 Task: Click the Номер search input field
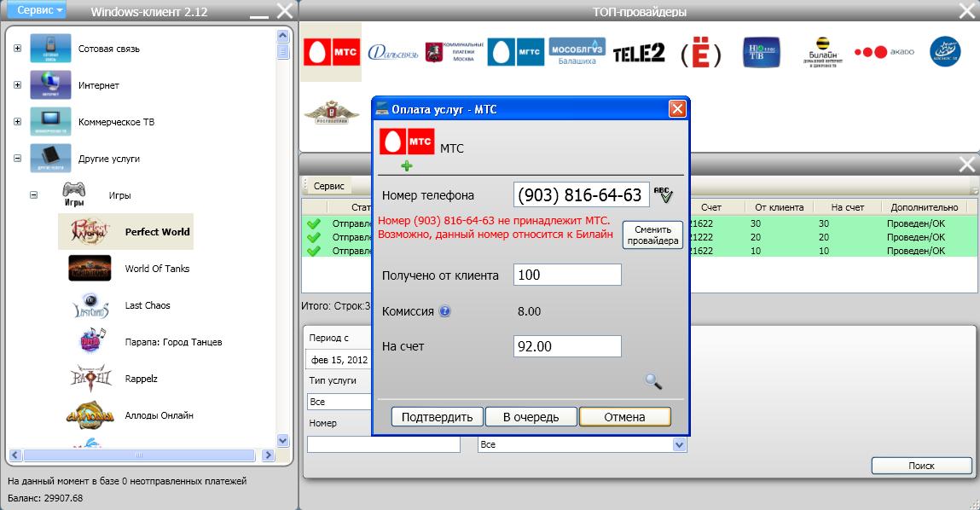[x=384, y=444]
